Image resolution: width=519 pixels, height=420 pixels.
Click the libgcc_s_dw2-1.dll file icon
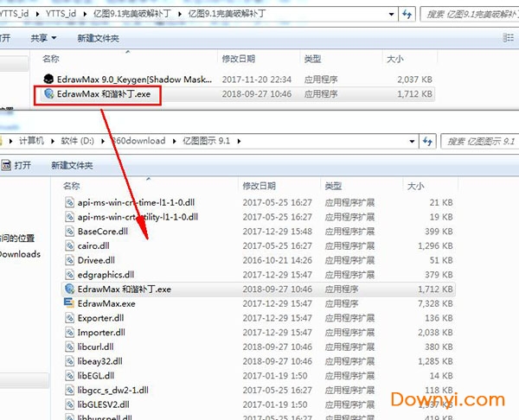point(69,390)
